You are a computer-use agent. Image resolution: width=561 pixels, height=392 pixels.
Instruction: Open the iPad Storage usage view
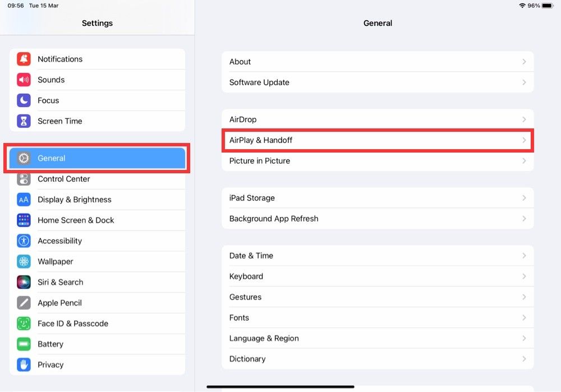pos(378,197)
